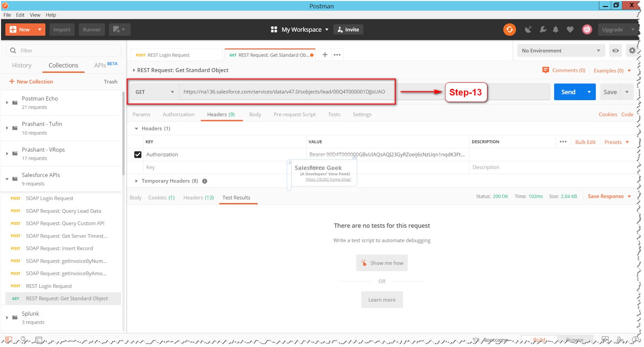Add a new request tab

click(x=325, y=55)
